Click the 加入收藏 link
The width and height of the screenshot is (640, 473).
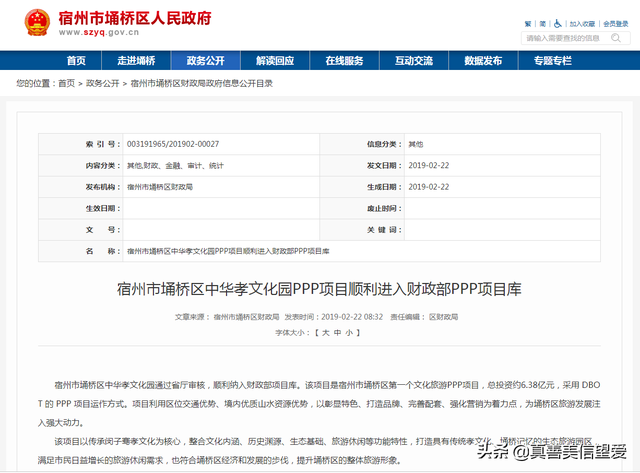pos(582,24)
